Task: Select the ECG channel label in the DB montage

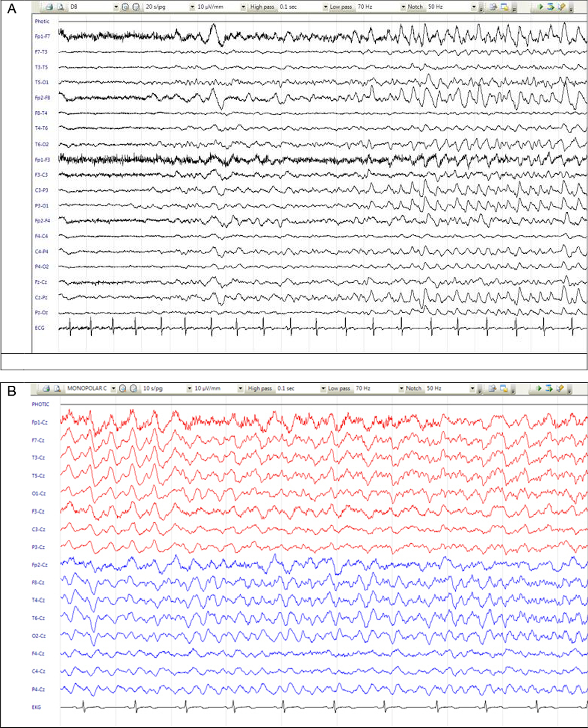Action: (39, 328)
